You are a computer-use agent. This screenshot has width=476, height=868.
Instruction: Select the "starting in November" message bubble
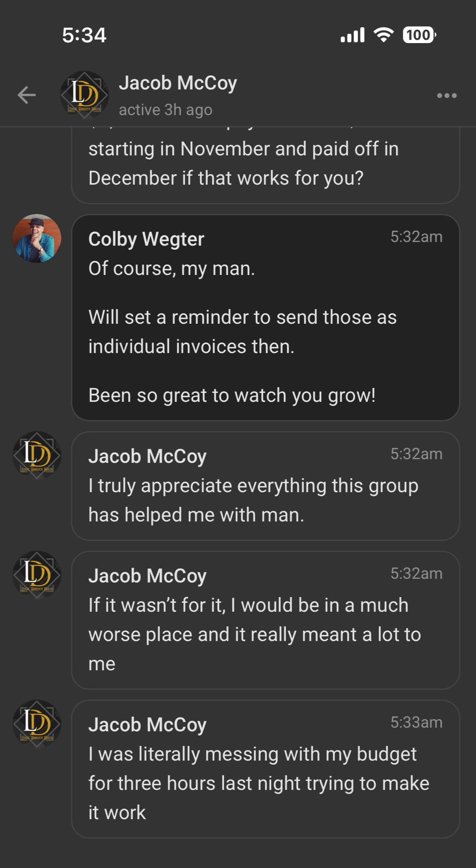[243, 163]
